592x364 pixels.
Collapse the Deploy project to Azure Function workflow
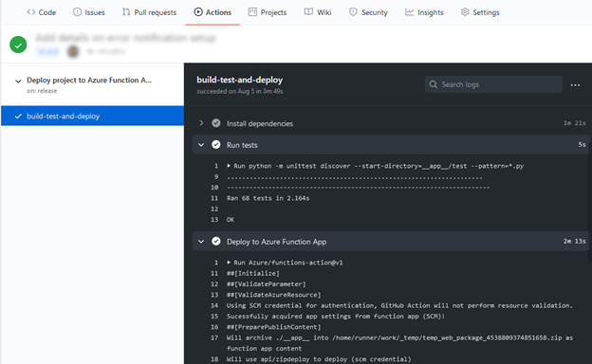pyautogui.click(x=18, y=81)
